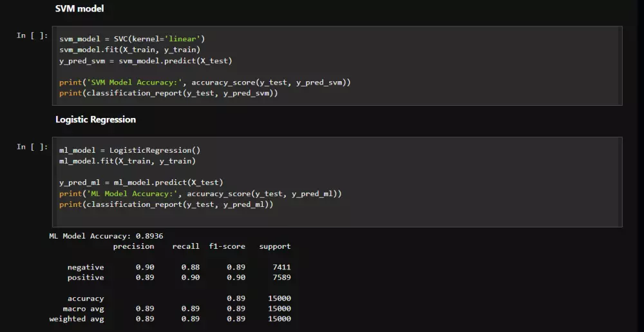644x332 pixels.
Task: Click the line svm_model = SVC(kernel='linear')
Action: coord(132,39)
